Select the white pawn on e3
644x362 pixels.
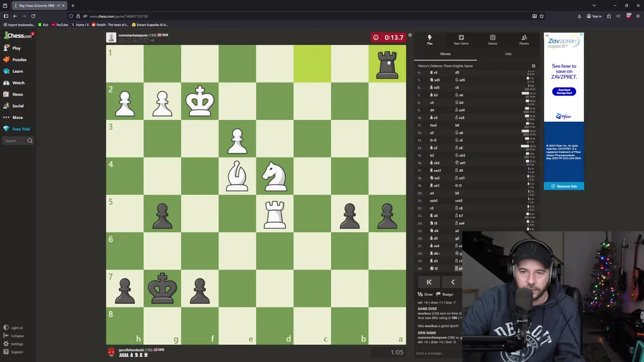click(x=237, y=139)
